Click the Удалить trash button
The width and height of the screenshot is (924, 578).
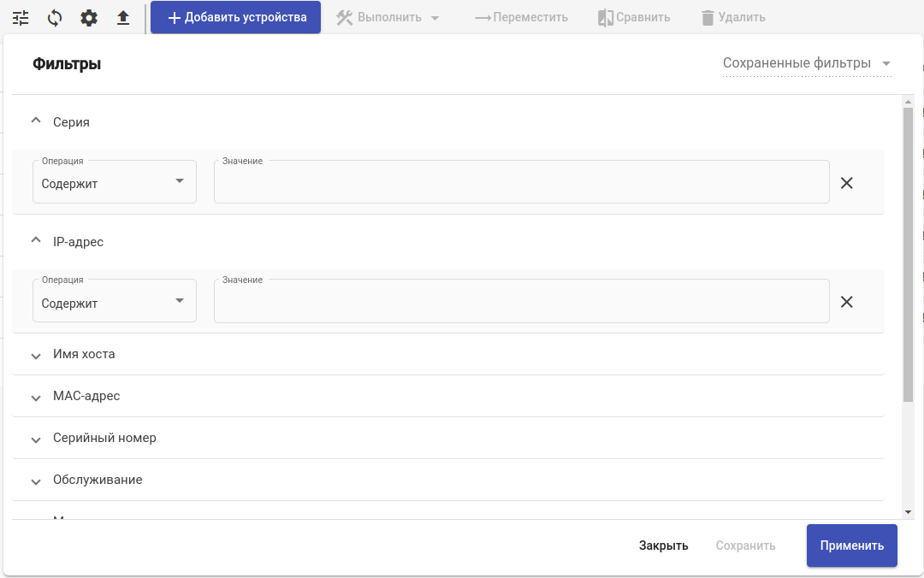(732, 17)
